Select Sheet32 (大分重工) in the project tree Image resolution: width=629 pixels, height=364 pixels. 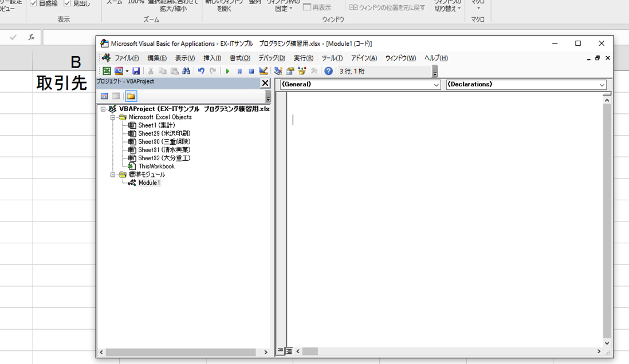tap(164, 159)
